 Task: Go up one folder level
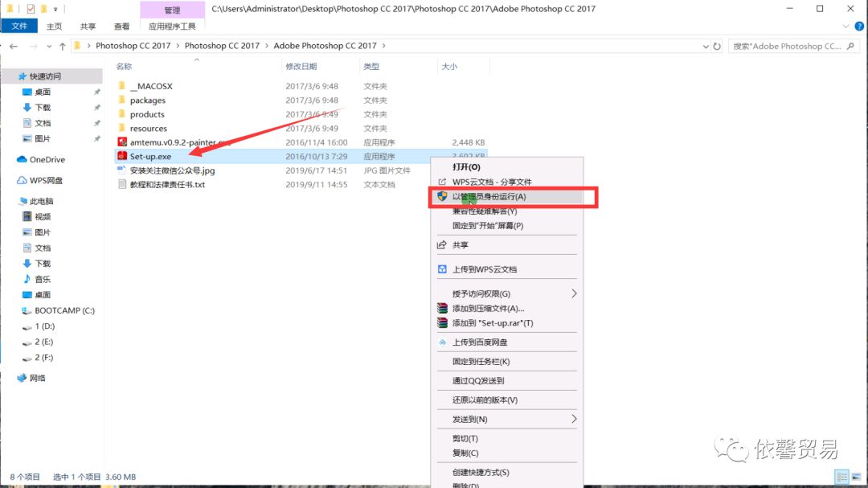pos(62,46)
